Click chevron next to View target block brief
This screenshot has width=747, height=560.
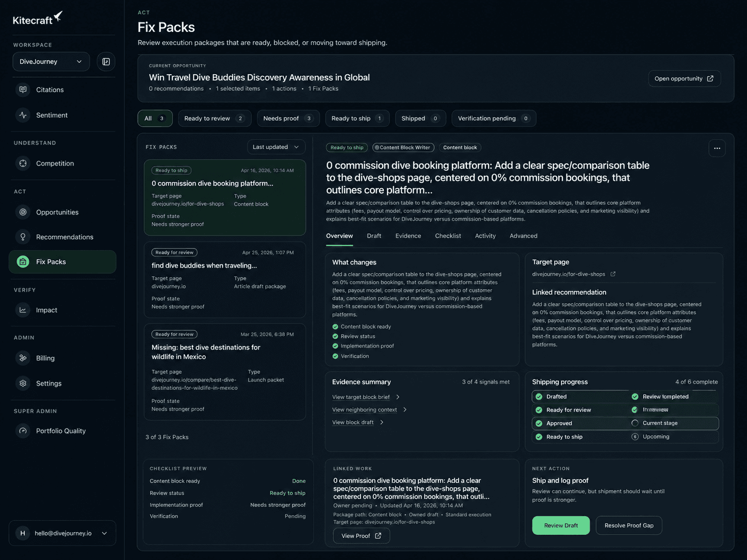click(x=398, y=397)
